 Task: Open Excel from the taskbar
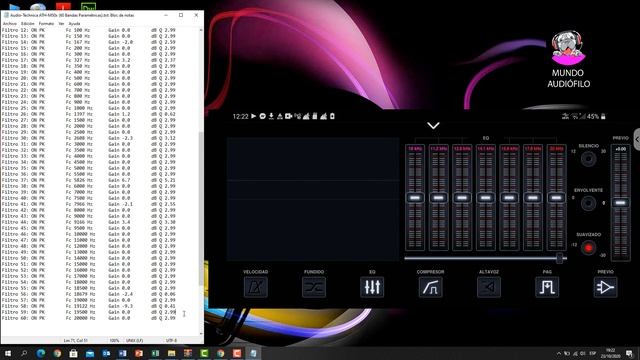click(x=155, y=353)
